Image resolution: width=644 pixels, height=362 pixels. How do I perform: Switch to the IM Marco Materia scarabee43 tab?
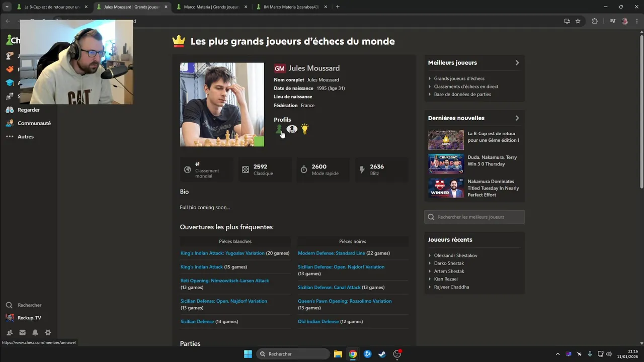(x=291, y=7)
